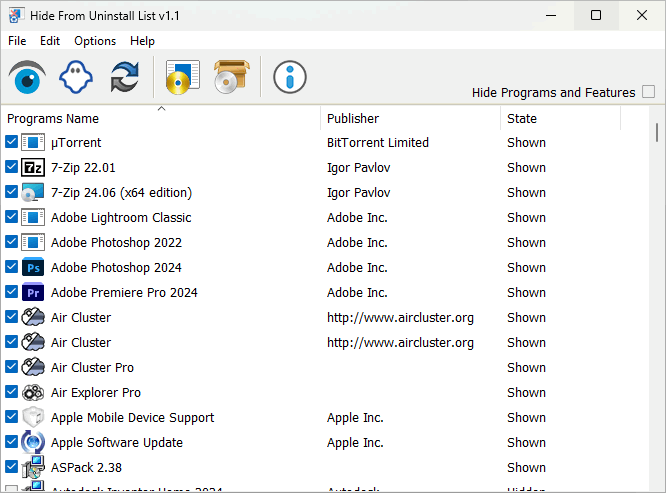Click Apple Inc. publisher of Apple Mobile Device Support

coord(355,417)
